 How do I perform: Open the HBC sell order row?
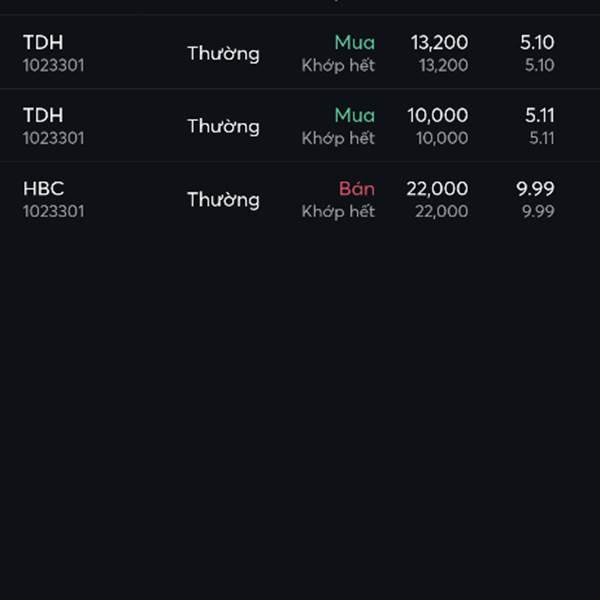(300, 199)
